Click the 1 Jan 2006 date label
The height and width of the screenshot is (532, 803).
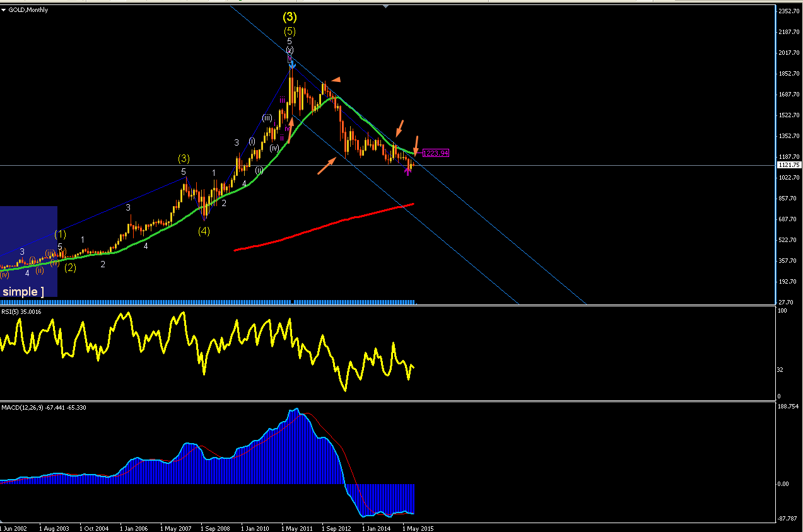point(134,528)
